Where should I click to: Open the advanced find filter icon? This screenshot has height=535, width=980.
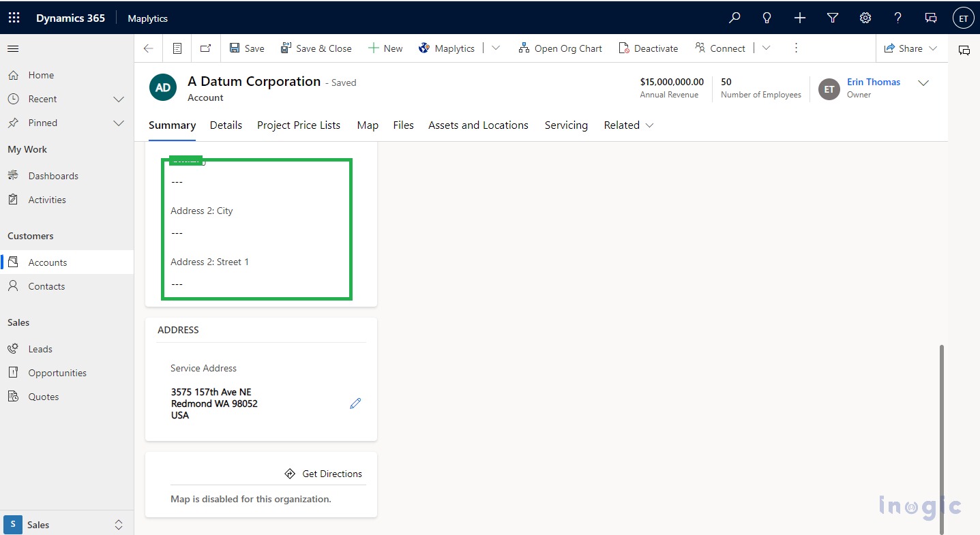coord(833,18)
